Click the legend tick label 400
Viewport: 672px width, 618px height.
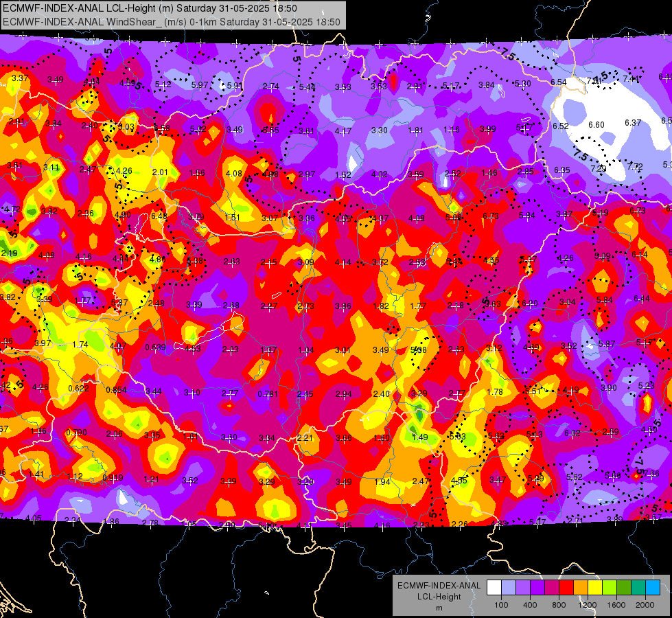pos(530,605)
